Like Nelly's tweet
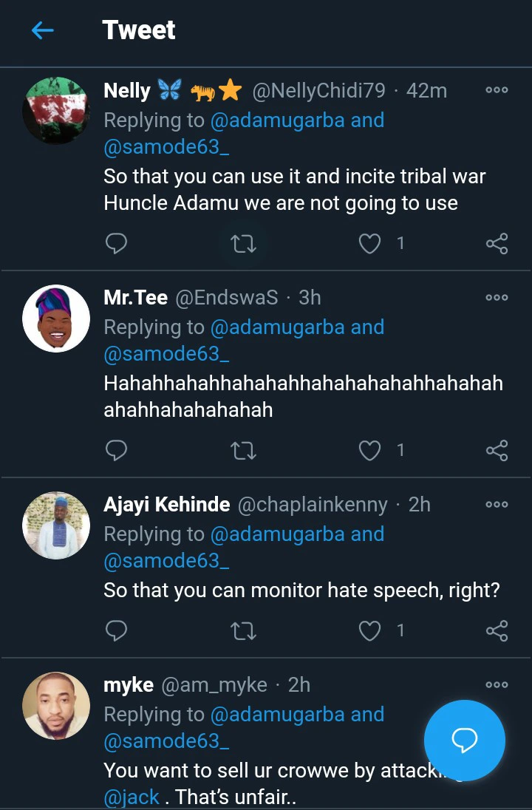 pyautogui.click(x=369, y=243)
